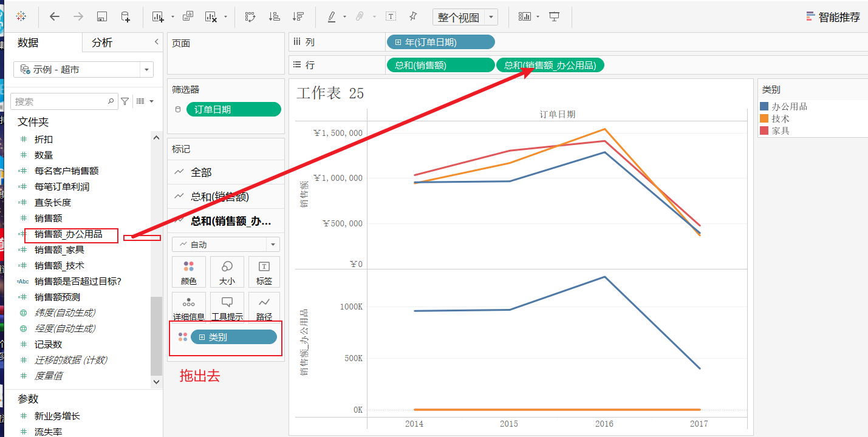Expand the 类别 pill in marks card

pyautogui.click(x=202, y=337)
